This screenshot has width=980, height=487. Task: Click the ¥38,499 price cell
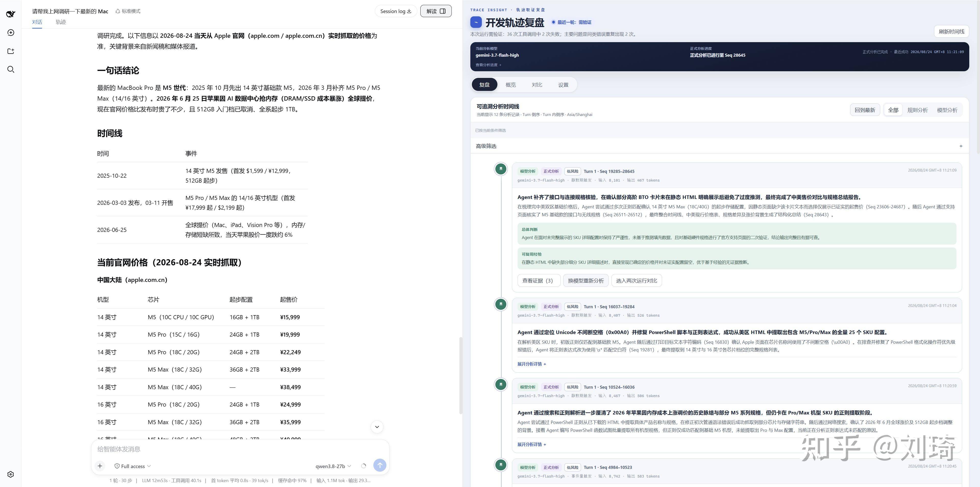(290, 387)
